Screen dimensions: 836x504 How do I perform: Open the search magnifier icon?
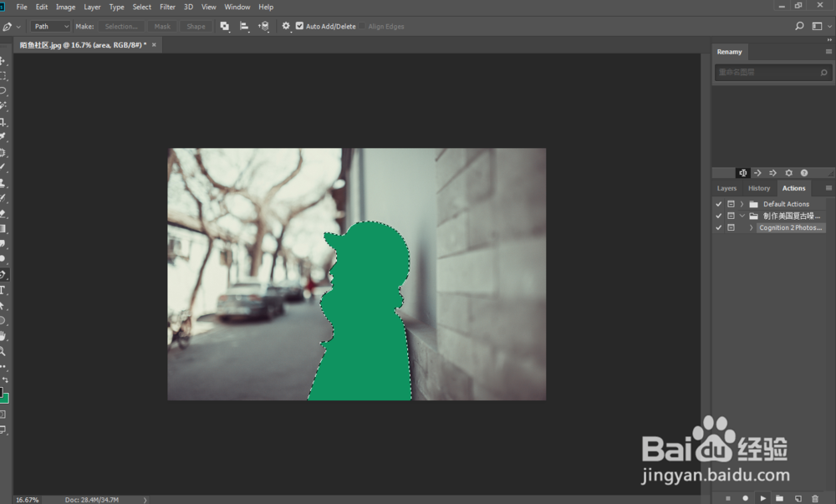point(799,26)
